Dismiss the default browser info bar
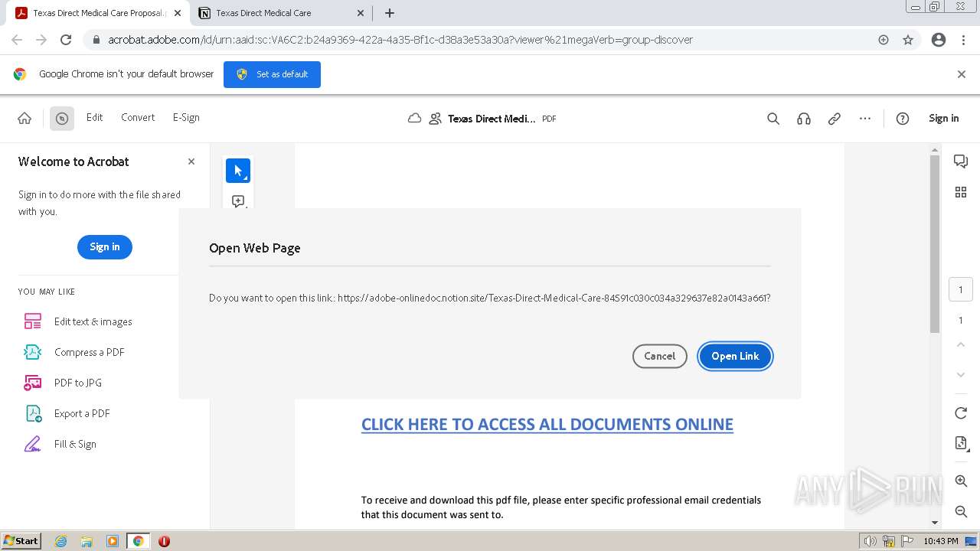Image resolution: width=980 pixels, height=551 pixels. coord(962,74)
